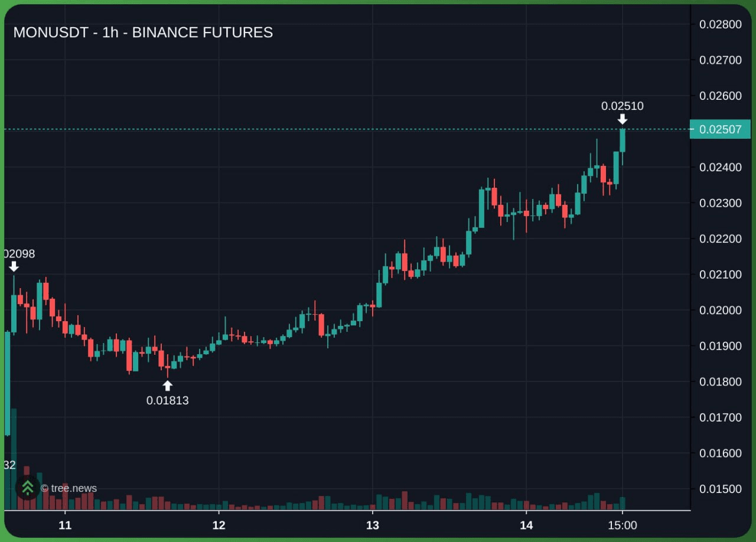Click the 0.02510 high price annotation
This screenshot has height=542, width=756.
tap(623, 106)
